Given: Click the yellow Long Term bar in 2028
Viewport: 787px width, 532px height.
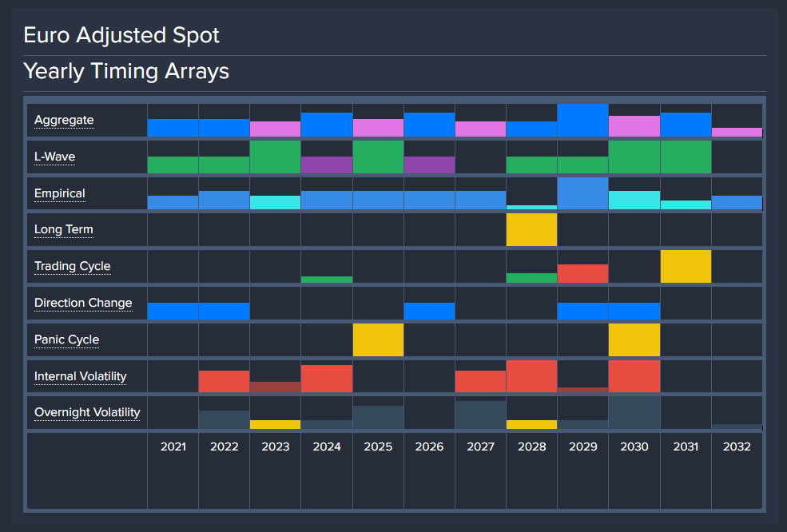Looking at the screenshot, I should 531,230.
